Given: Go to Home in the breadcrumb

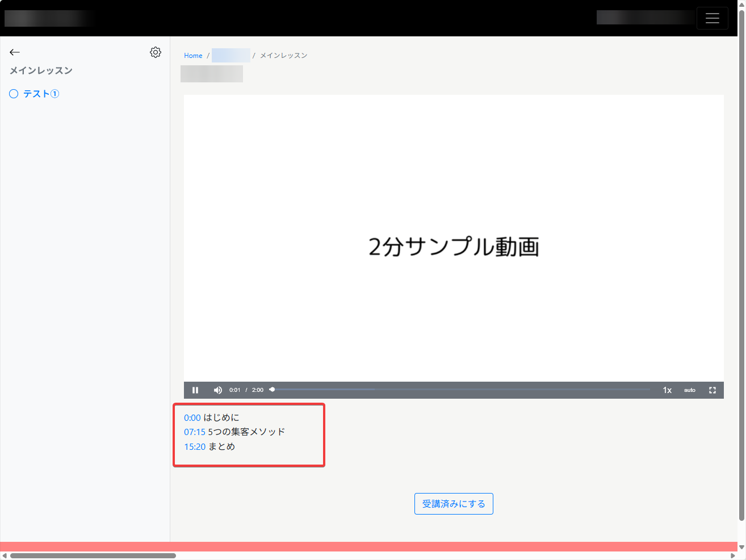Looking at the screenshot, I should [x=193, y=56].
